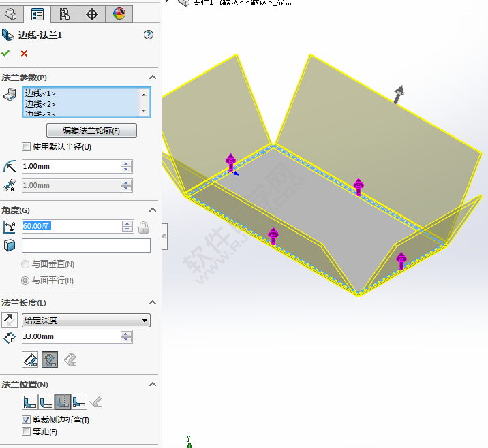The image size is (488, 448).
Task: Click the flange length 33.00mm field
Action: pos(71,337)
